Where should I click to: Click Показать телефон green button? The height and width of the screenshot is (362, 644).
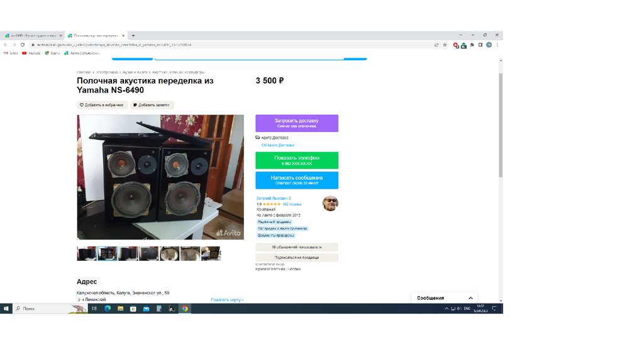click(297, 160)
